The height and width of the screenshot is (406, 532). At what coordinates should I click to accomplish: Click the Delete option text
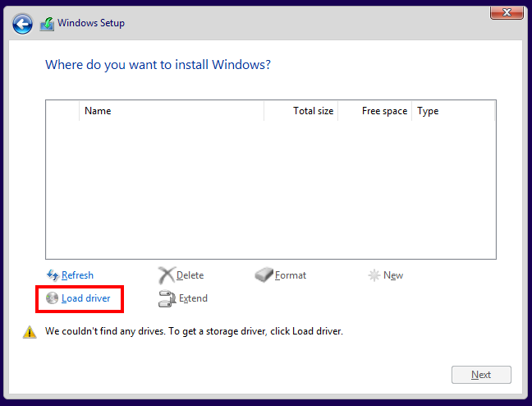pos(190,275)
